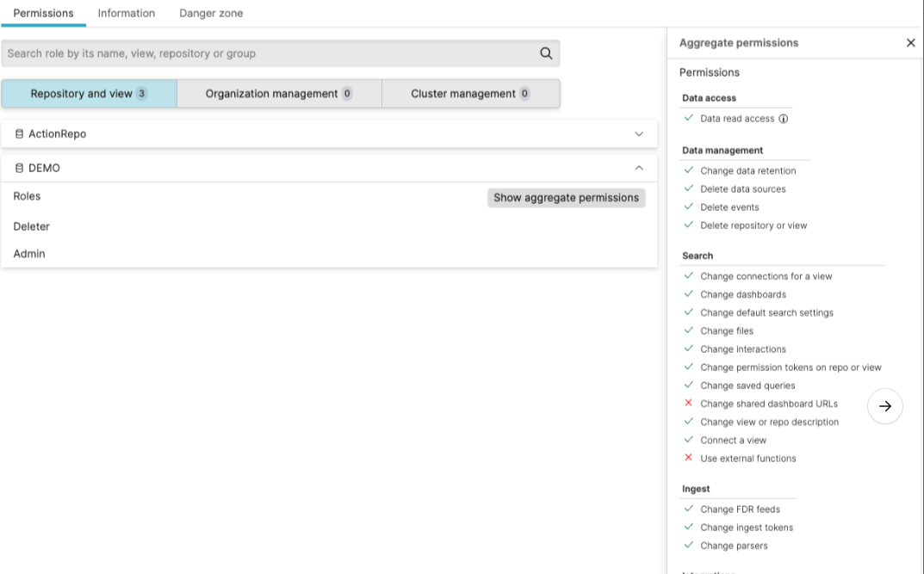The width and height of the screenshot is (924, 574).
Task: Open the Danger zone tab
Action: (210, 13)
